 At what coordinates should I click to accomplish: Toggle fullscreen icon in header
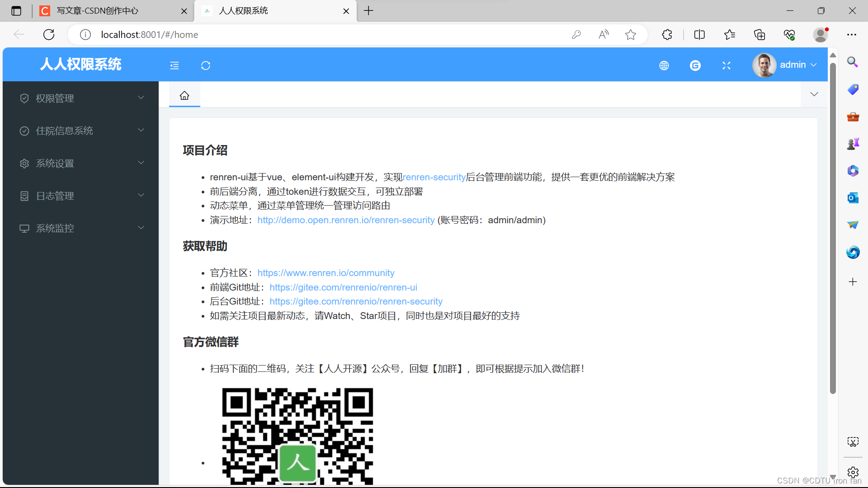[726, 66]
